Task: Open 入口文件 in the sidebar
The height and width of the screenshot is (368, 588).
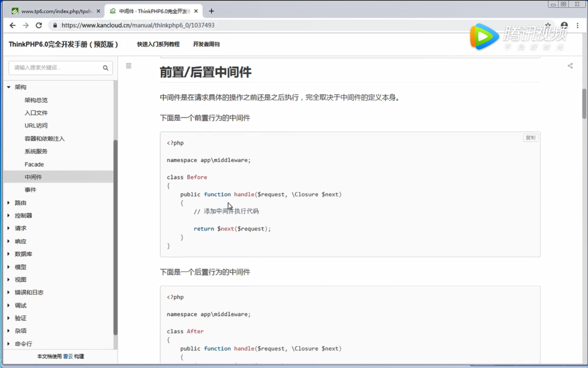Action: (36, 113)
